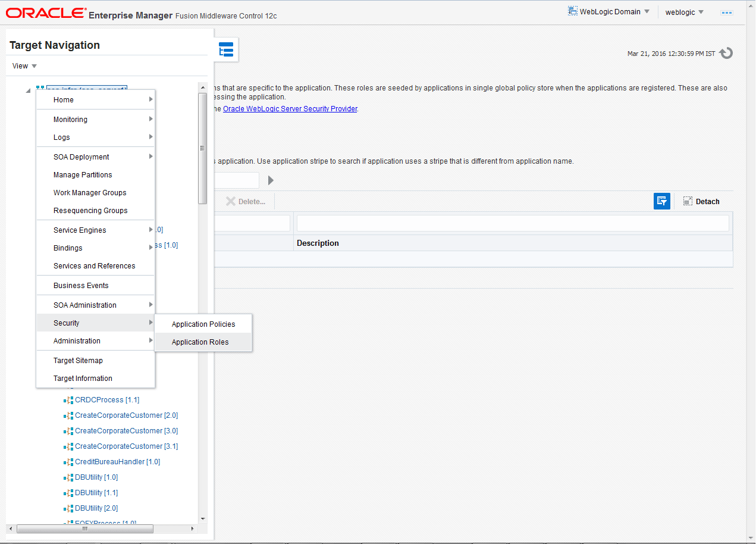
Task: Select Business Events menu entry
Action: click(96, 286)
